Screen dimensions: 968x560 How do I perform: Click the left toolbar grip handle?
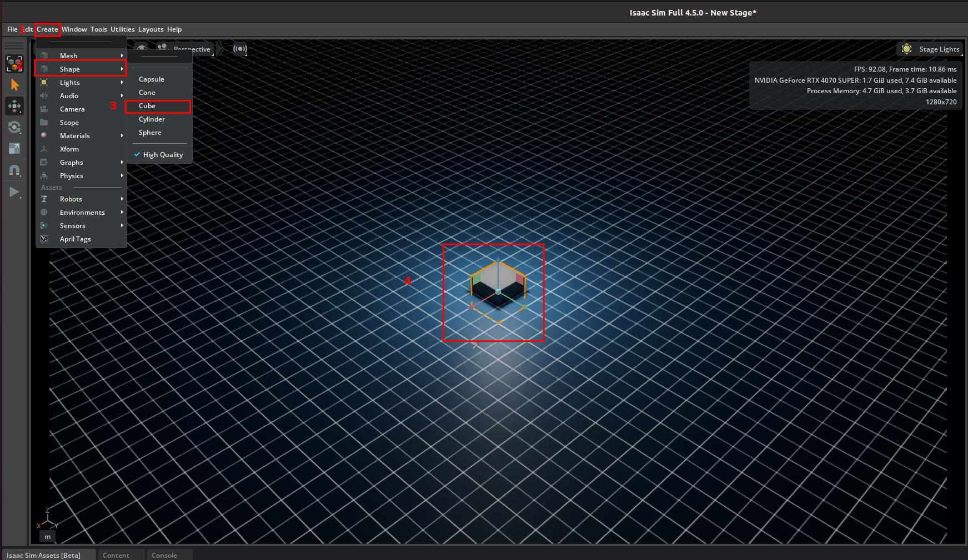click(14, 46)
